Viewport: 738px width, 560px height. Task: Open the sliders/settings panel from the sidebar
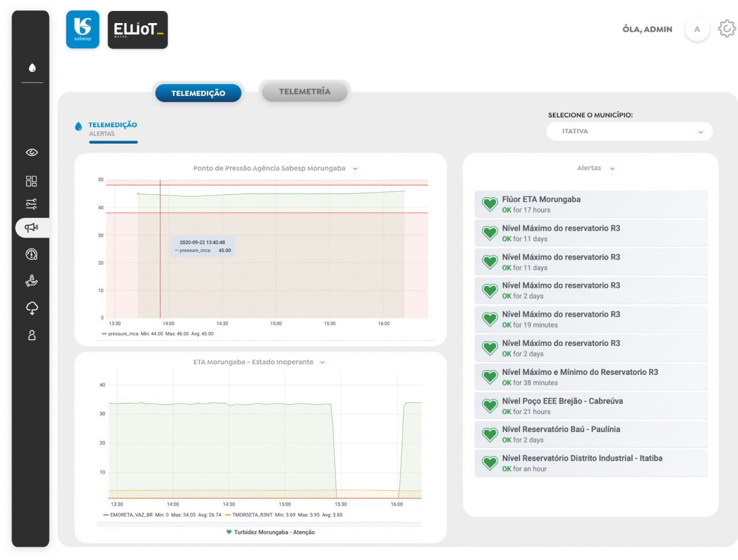coord(31,204)
